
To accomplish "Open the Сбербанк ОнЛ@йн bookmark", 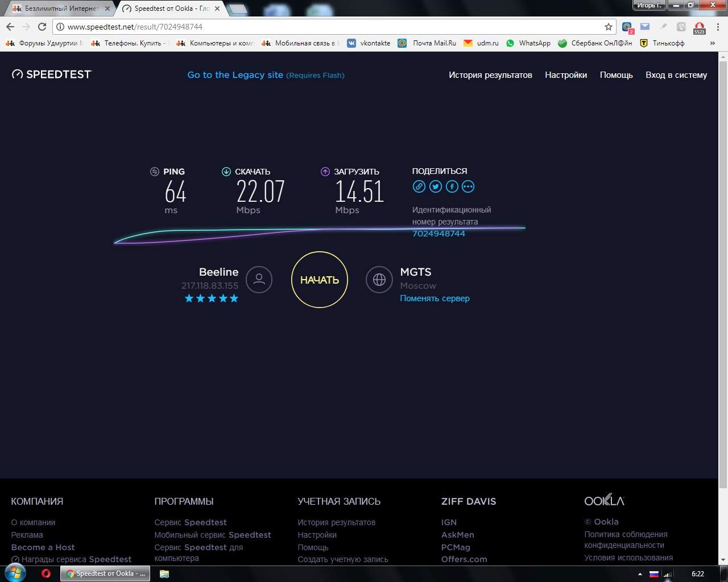I will 595,43.
